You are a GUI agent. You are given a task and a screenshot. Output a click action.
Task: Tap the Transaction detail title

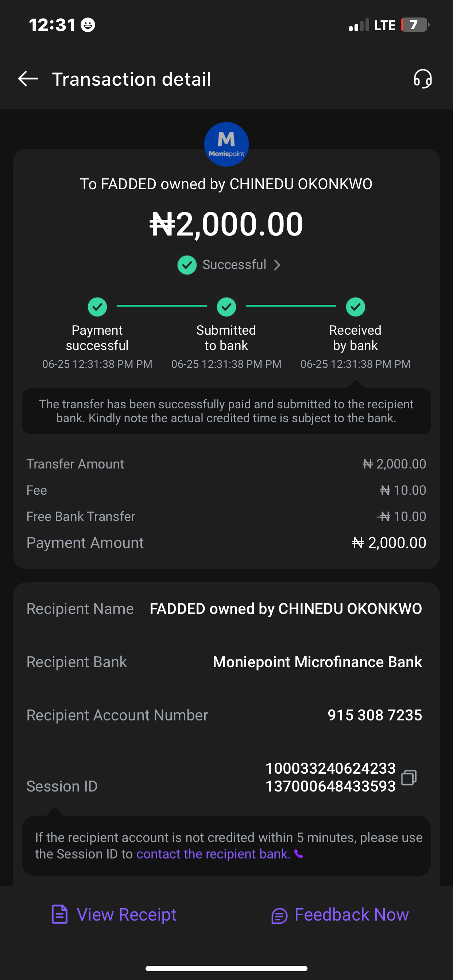pos(131,79)
